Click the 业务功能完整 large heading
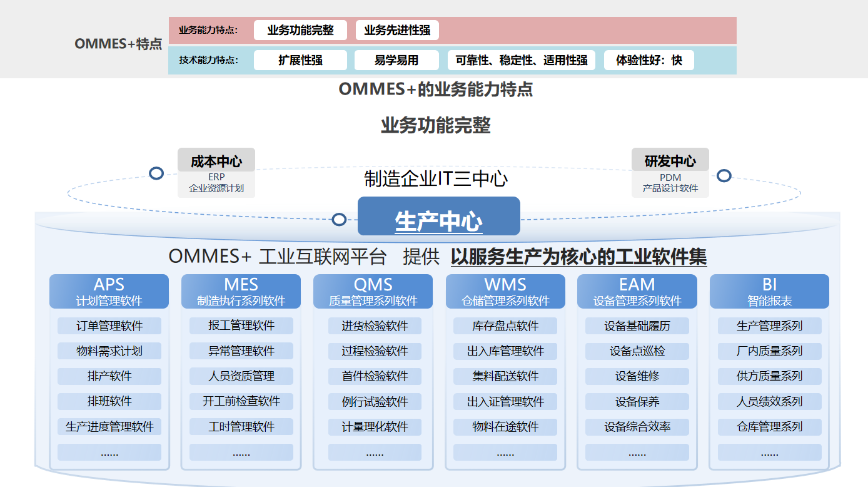 (x=436, y=125)
